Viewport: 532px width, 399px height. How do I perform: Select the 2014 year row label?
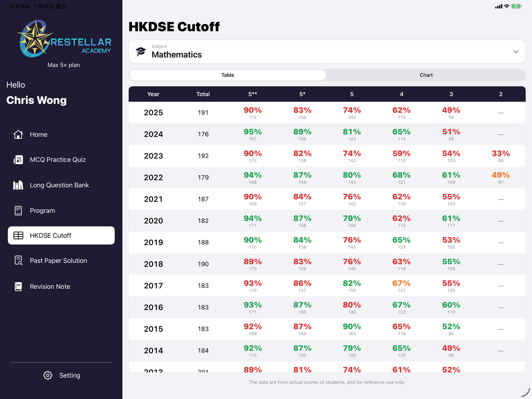point(153,350)
